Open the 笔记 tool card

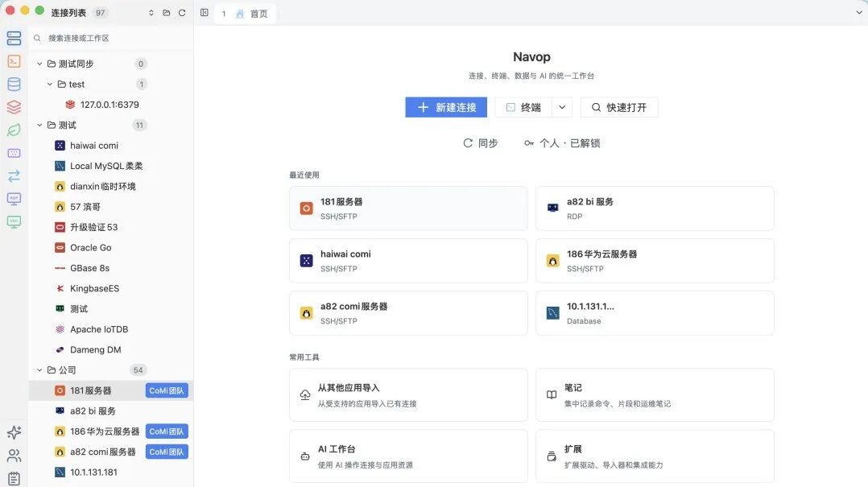(655, 395)
